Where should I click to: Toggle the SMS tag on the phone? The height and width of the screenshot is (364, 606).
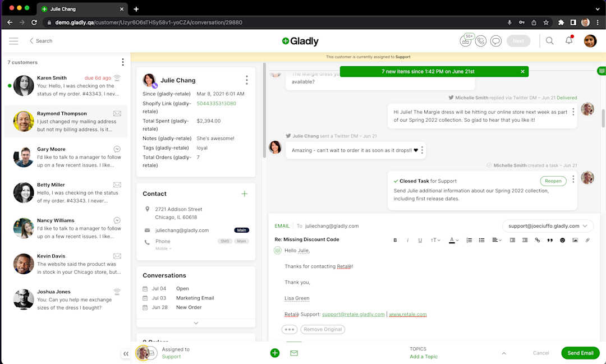coord(225,241)
